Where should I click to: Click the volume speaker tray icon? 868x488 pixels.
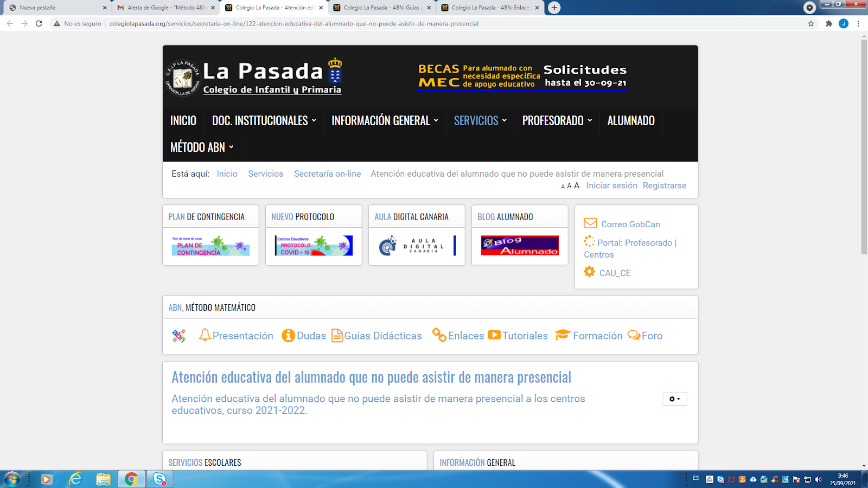tap(818, 479)
